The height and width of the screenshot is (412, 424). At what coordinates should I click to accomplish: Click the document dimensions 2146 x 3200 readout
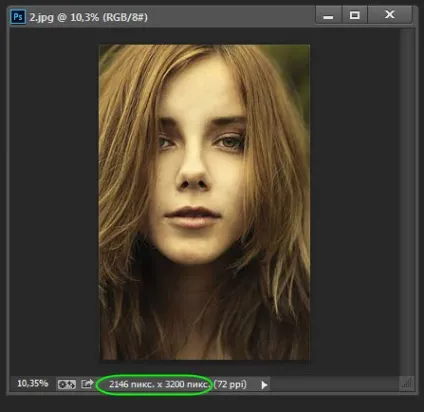159,385
